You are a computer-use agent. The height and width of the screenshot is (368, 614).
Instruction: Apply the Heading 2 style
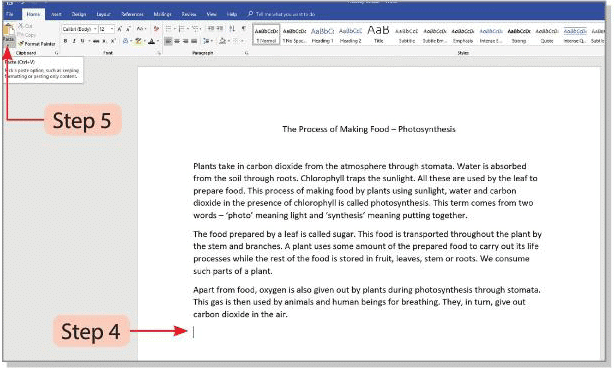tap(350, 34)
